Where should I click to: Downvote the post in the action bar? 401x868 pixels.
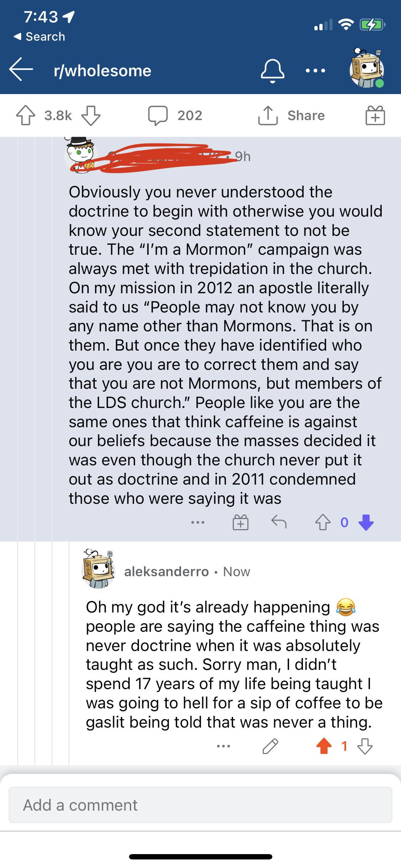click(x=91, y=115)
